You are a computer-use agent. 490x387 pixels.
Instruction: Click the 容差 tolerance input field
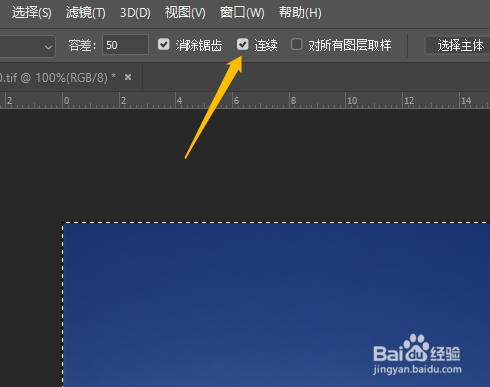click(125, 45)
